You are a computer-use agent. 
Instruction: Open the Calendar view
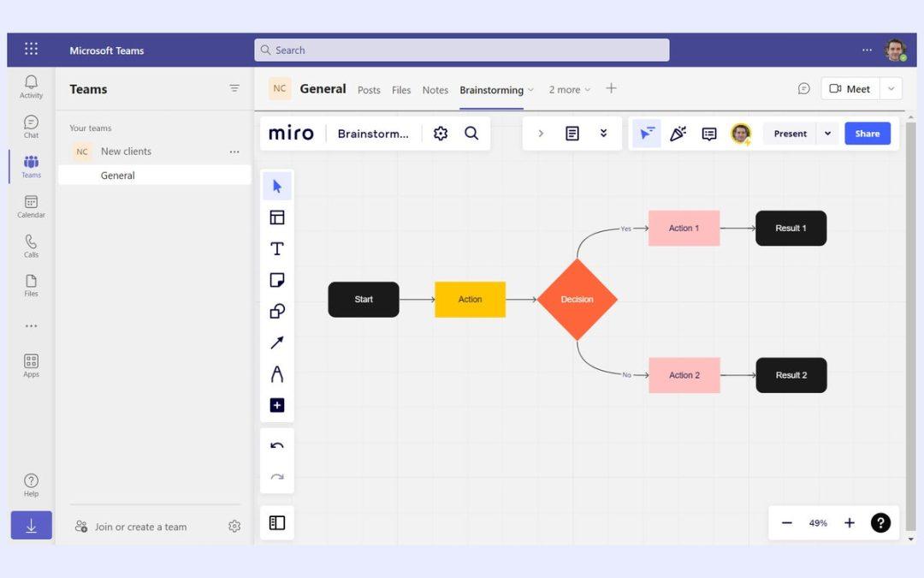[32, 206]
